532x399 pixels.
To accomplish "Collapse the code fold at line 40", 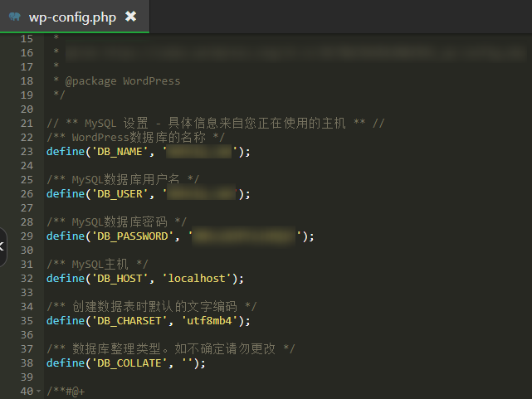I will point(39,392).
